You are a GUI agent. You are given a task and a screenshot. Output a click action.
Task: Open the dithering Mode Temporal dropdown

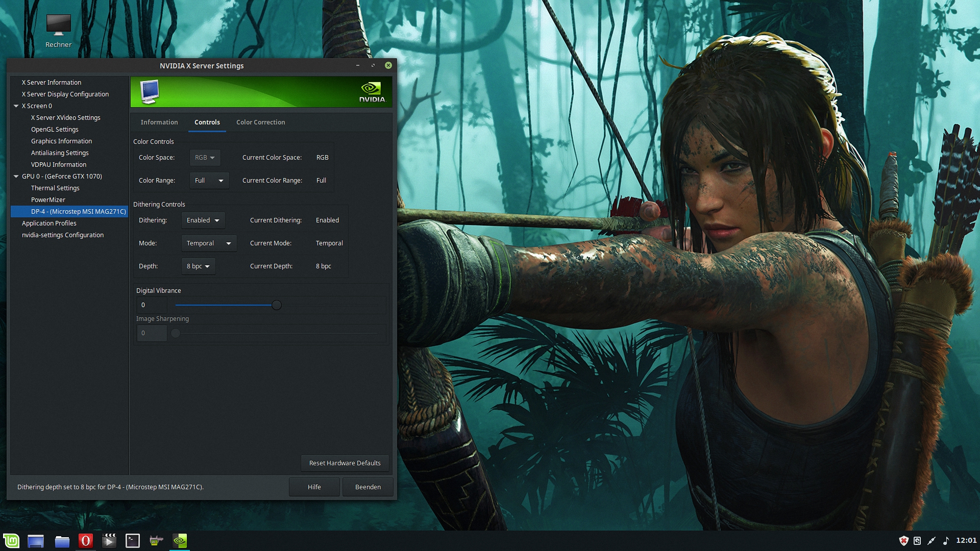[209, 243]
